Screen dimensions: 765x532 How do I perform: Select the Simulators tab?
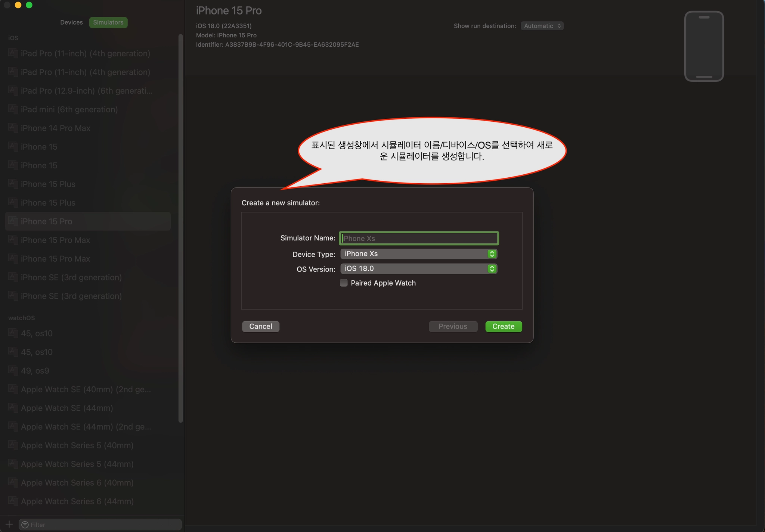(x=108, y=22)
